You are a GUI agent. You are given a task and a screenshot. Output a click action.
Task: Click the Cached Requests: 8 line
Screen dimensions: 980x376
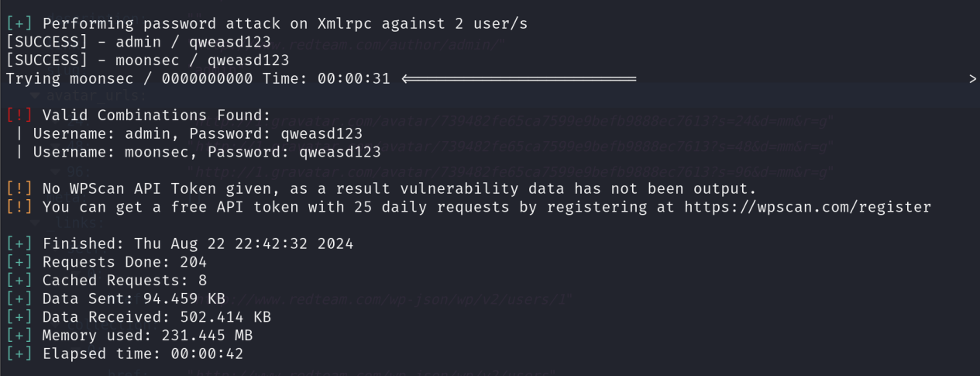click(x=124, y=281)
